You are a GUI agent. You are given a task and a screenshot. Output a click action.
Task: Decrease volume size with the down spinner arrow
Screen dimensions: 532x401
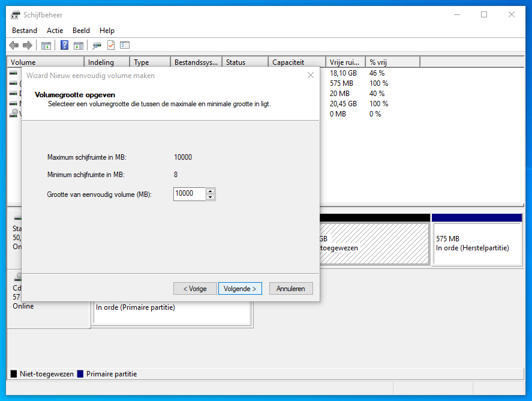coord(210,197)
